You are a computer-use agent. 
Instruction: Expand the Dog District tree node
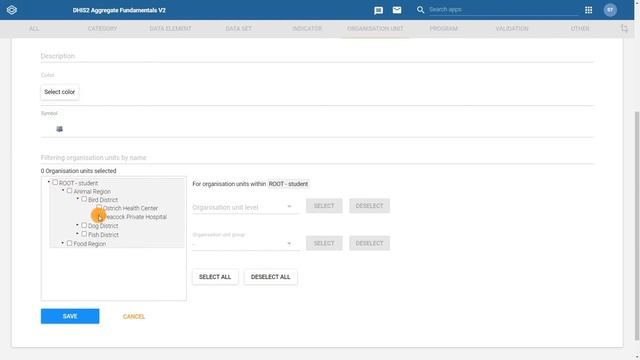click(x=78, y=225)
